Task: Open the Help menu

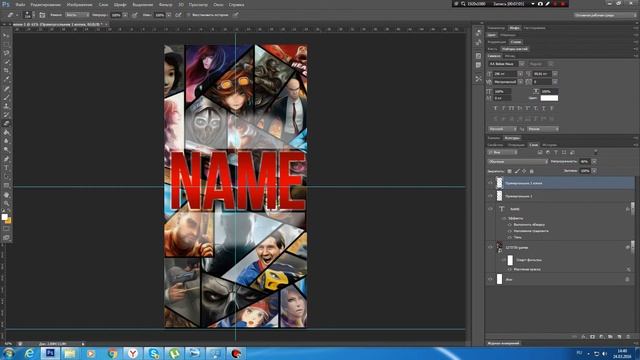Action: [x=236, y=4]
